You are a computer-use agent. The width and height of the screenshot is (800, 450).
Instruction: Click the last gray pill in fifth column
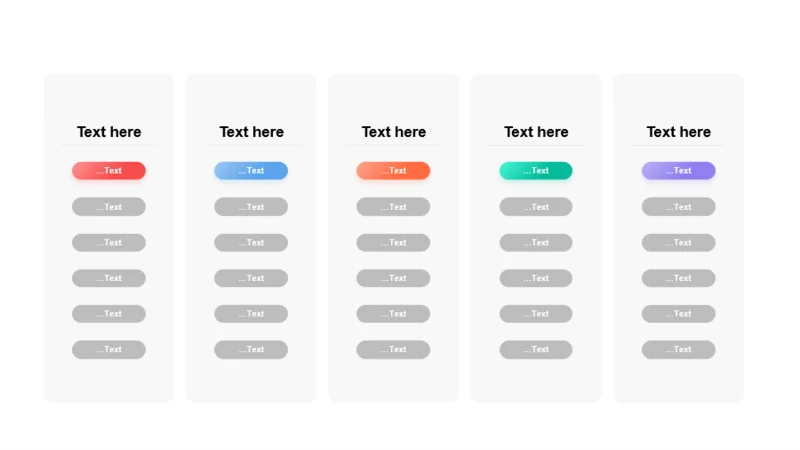tap(679, 349)
